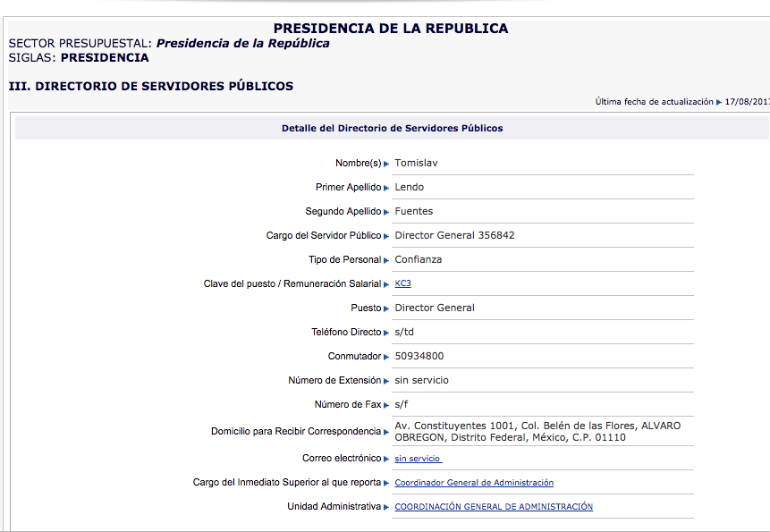This screenshot has height=532, width=770.
Task: Click the KC3 salary key link
Action: point(402,283)
